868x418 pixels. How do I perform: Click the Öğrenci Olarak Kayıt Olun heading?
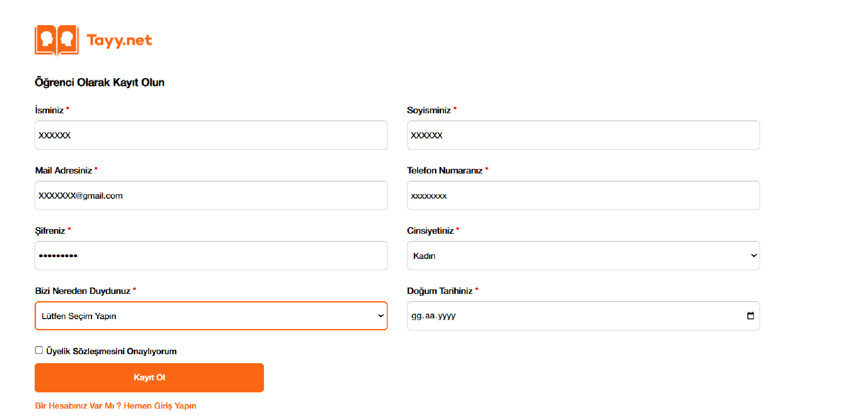click(99, 82)
